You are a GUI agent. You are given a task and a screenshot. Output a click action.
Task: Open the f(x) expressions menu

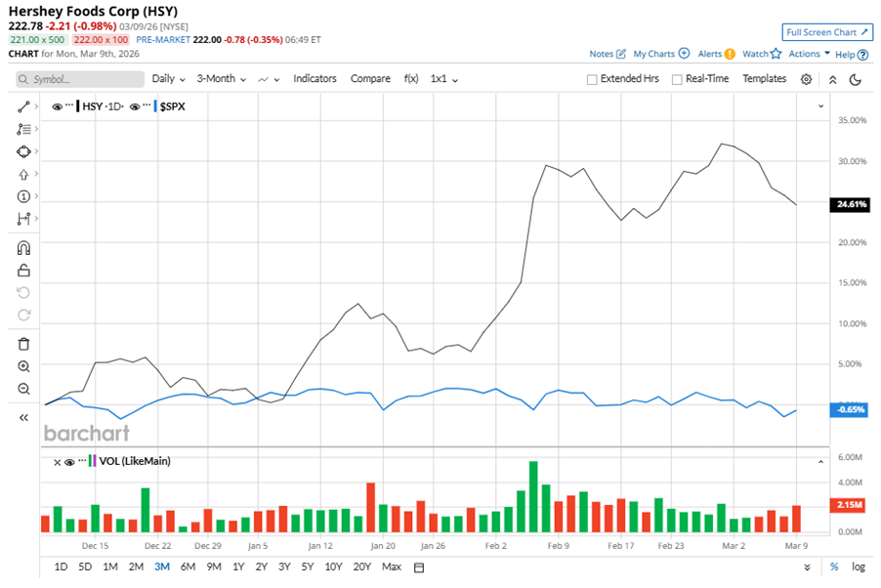[411, 79]
